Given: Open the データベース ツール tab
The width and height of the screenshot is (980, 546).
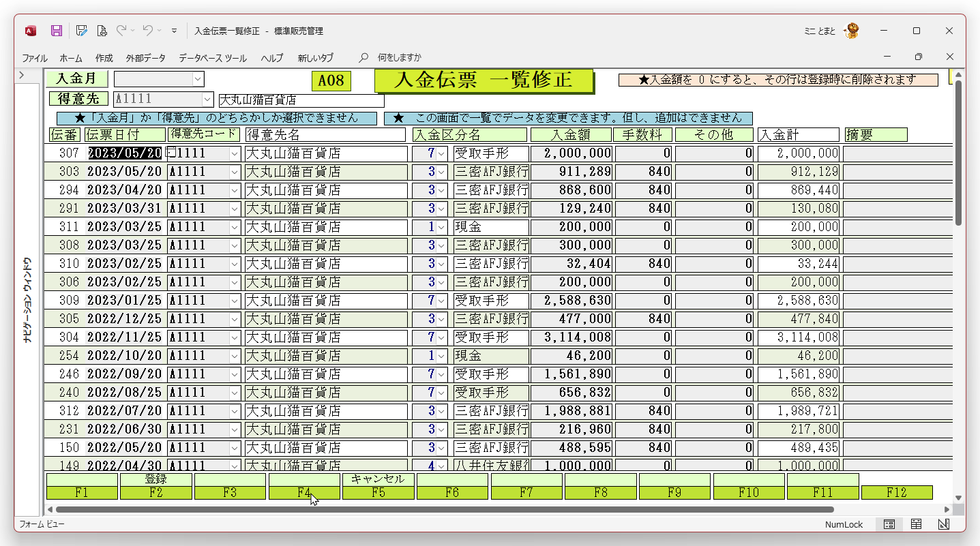Looking at the screenshot, I should [x=213, y=58].
